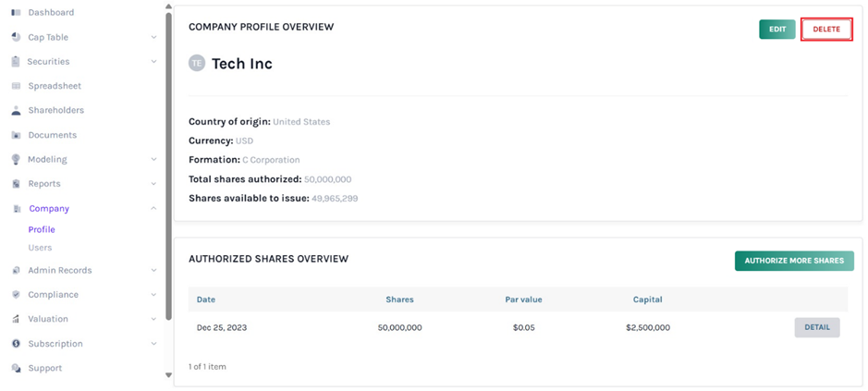The width and height of the screenshot is (868, 391).
Task: Click the Subscription dollar icon
Action: [x=16, y=344]
